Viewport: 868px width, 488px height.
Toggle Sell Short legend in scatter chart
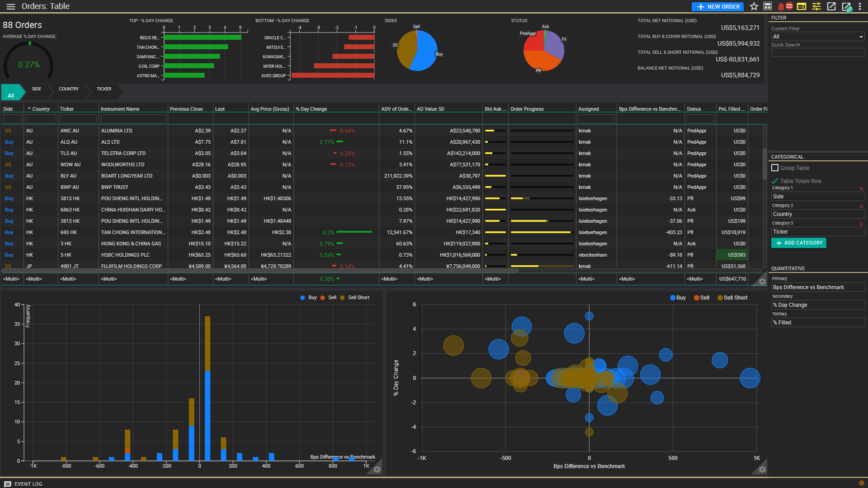pos(732,298)
